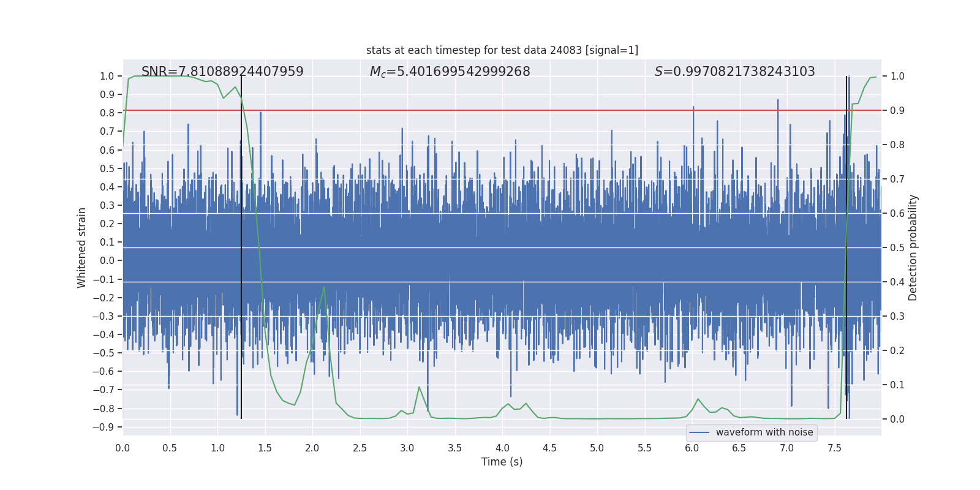Click the plot title for test data 24083
This screenshot has height=490, width=980.
(502, 50)
